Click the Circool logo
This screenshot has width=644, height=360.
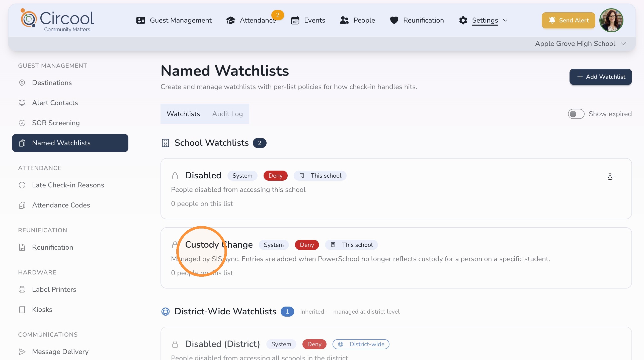(x=57, y=20)
